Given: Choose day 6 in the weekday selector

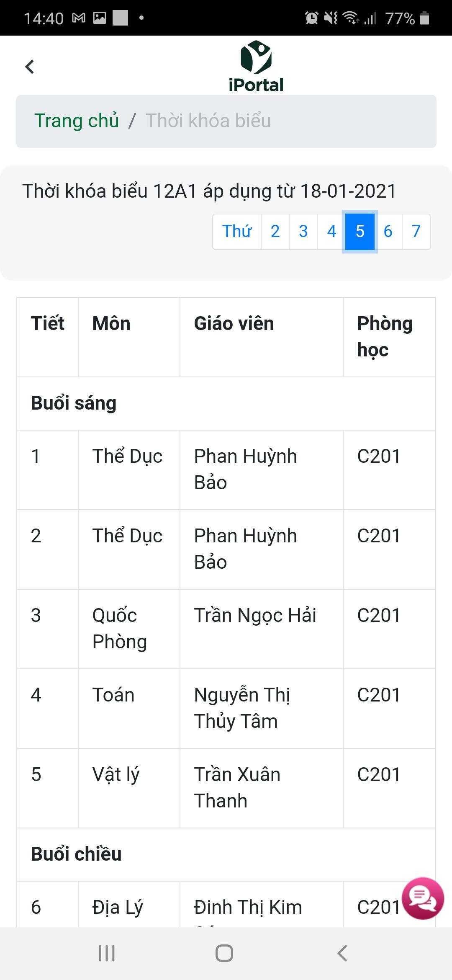Looking at the screenshot, I should [388, 232].
